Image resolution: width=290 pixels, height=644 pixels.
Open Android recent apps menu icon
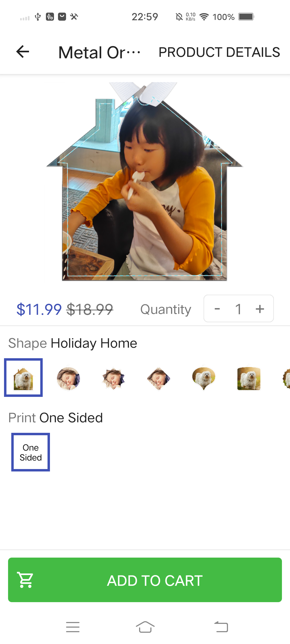coord(73,627)
